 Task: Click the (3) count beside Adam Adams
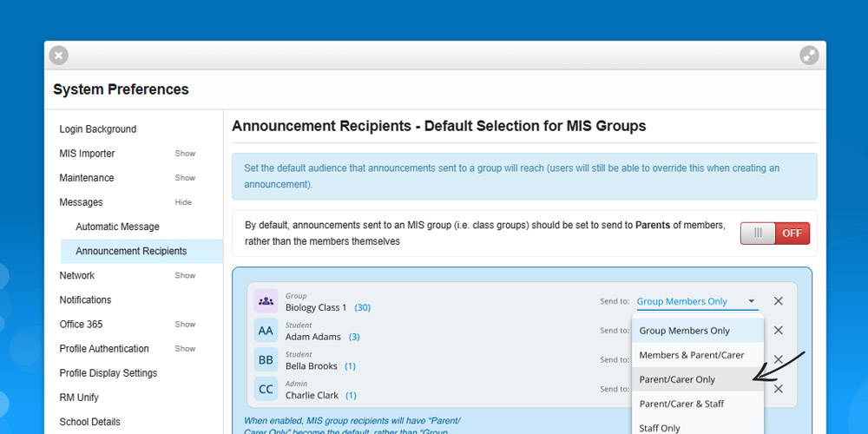pos(354,337)
